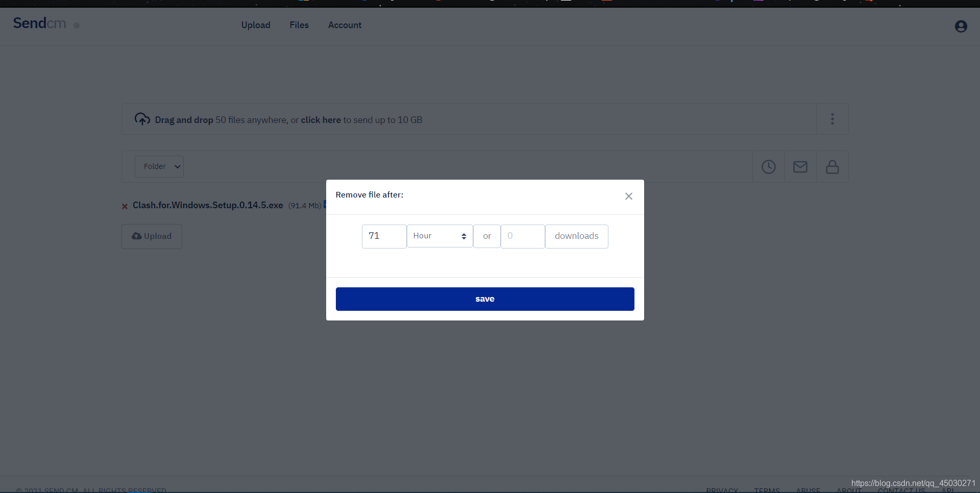The image size is (980, 493).
Task: Click the cloud upload icon in drop zone
Action: click(142, 119)
